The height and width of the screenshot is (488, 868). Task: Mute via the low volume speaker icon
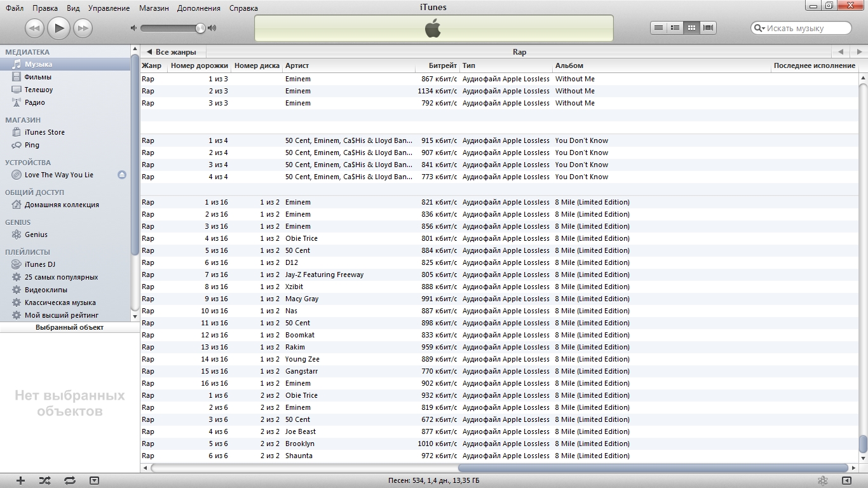(133, 28)
